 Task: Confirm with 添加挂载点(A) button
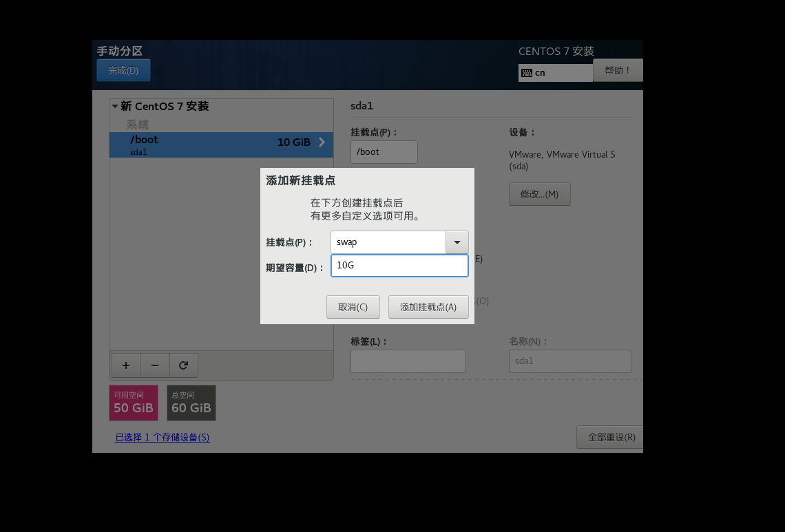pos(428,306)
